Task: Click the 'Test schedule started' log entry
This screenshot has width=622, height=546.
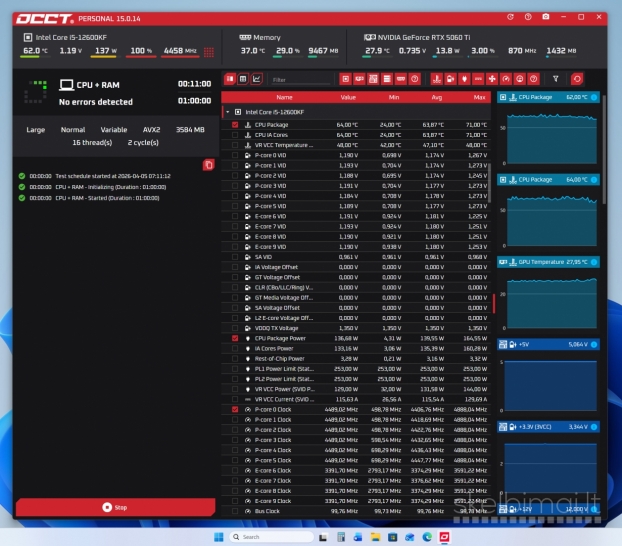Action: click(x=113, y=176)
